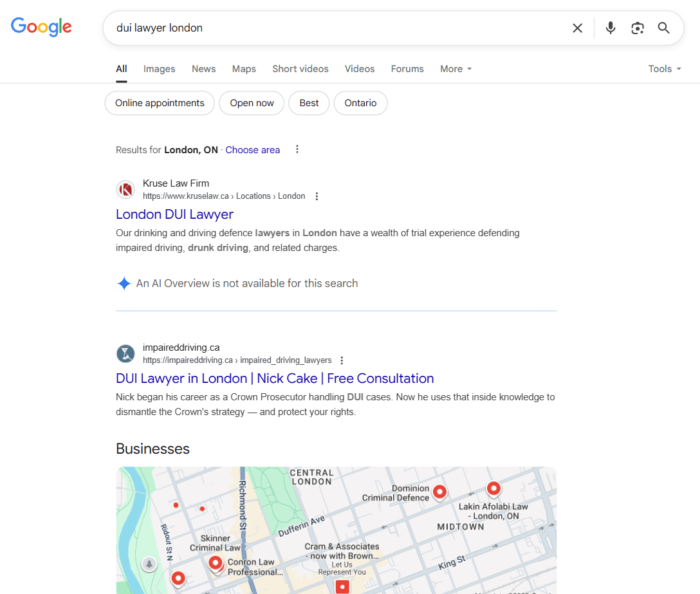700x594 pixels.
Task: Click the Choose area link
Action: [x=252, y=150]
